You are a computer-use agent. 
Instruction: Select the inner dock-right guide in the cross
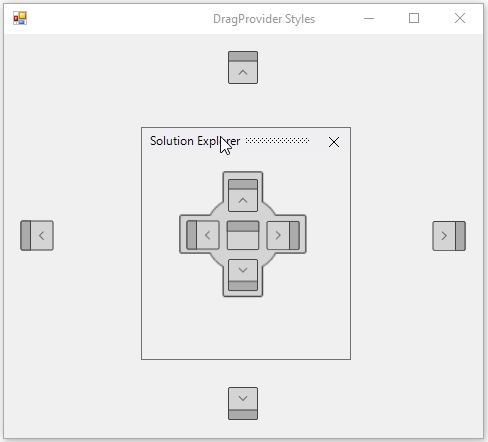(283, 235)
